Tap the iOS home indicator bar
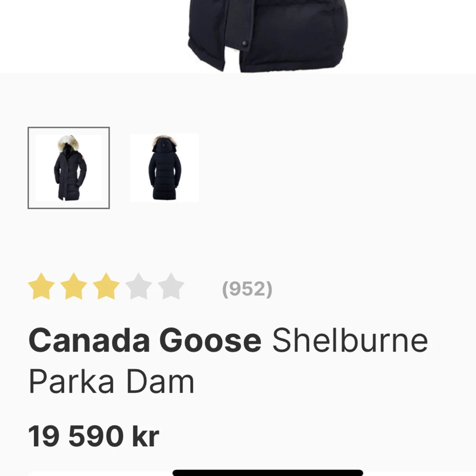 click(268, 473)
